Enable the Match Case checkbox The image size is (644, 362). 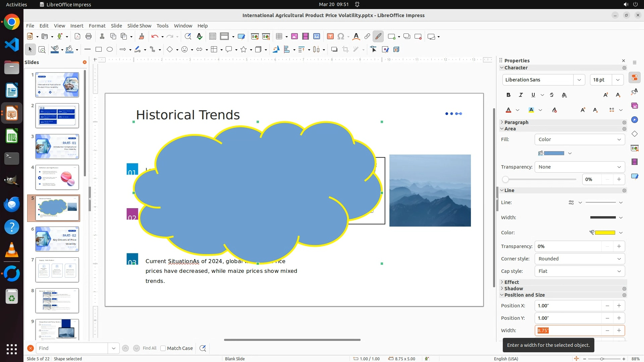[x=163, y=348]
